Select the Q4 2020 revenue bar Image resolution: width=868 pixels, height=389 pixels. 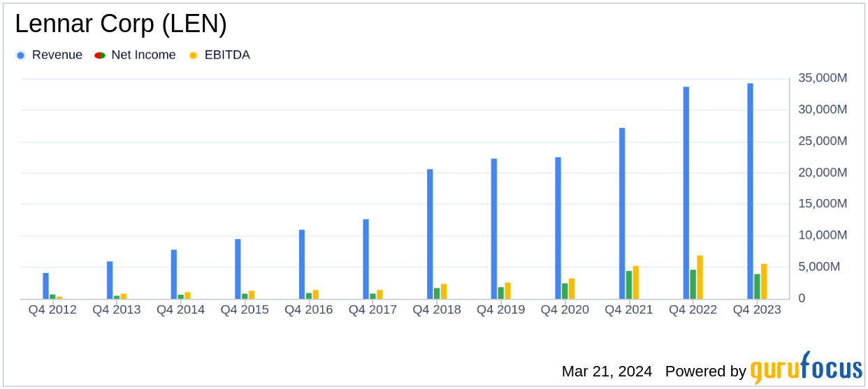click(x=558, y=228)
